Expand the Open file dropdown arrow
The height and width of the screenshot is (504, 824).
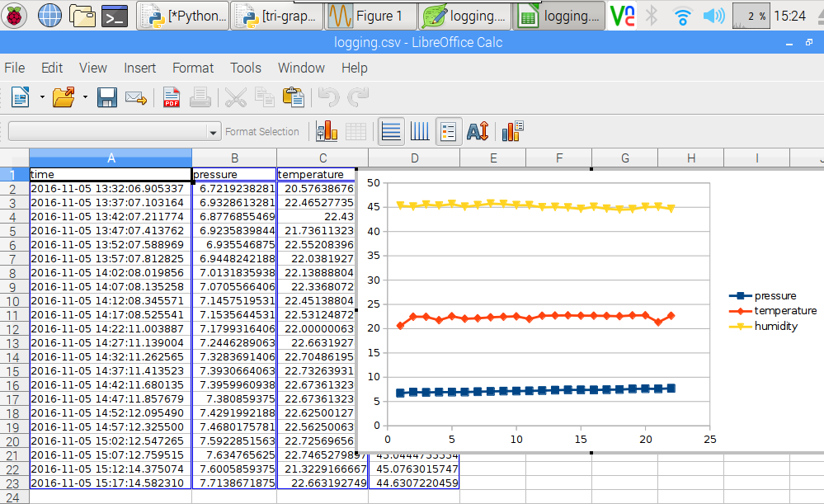85,98
